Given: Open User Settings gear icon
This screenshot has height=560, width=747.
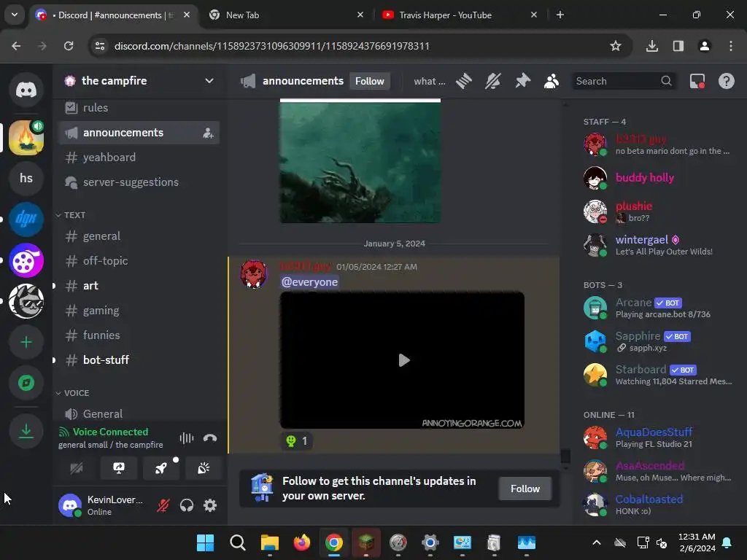Looking at the screenshot, I should point(210,505).
